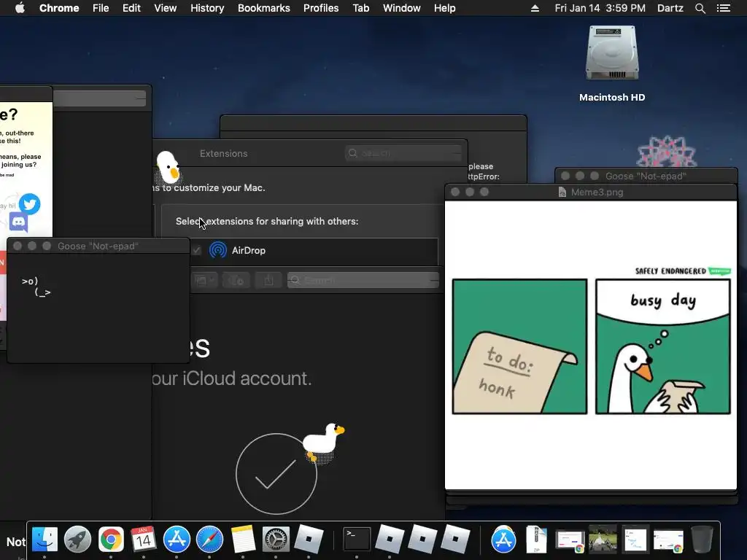This screenshot has height=560, width=747.
Task: Open App Store icon between Calendar and Safari
Action: [177, 540]
